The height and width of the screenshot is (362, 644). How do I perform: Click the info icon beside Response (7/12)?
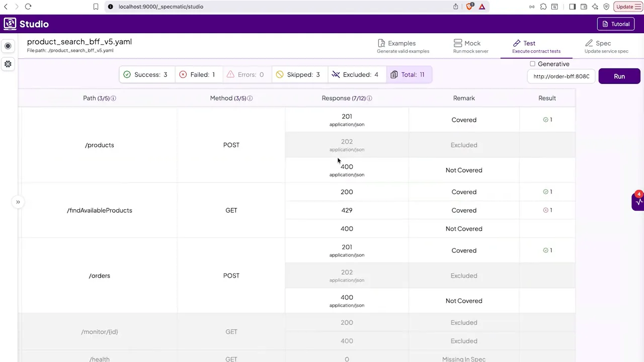pyautogui.click(x=369, y=98)
